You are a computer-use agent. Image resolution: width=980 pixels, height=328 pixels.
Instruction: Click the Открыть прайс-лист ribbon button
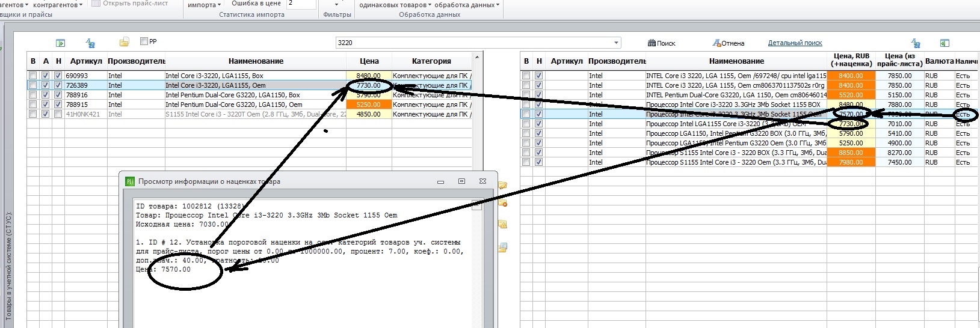click(x=130, y=4)
